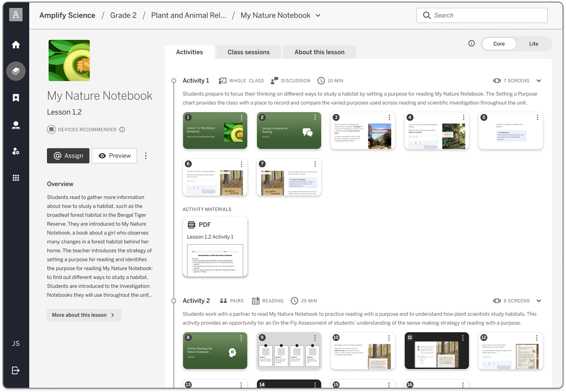Go to Plant and Animal Rel... breadcrumb
Viewport: 566px width, 392px height.
(189, 15)
